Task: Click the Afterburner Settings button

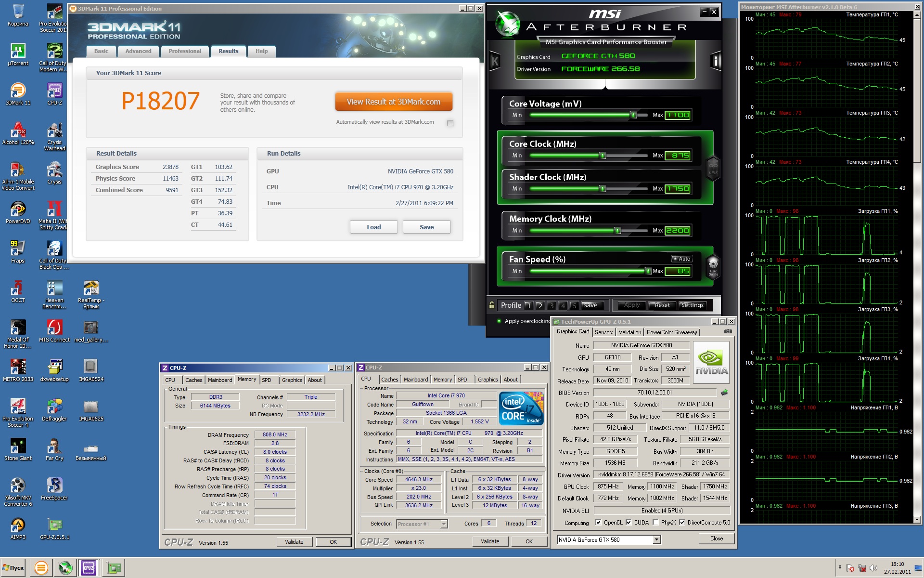Action: click(692, 305)
